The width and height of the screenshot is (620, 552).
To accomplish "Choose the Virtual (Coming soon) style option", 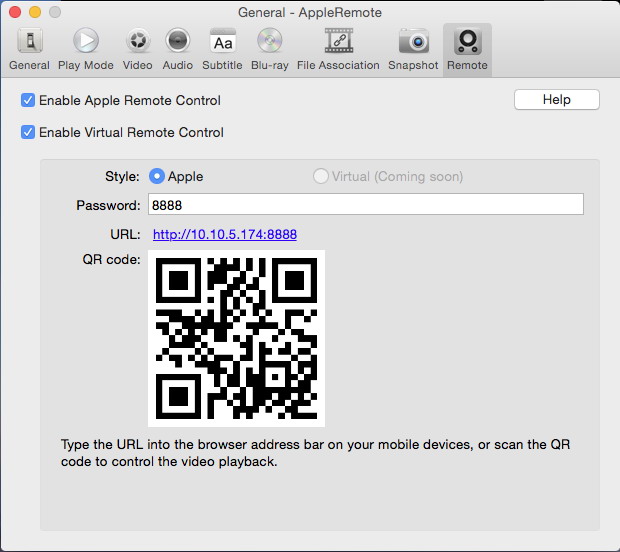I will point(321,176).
